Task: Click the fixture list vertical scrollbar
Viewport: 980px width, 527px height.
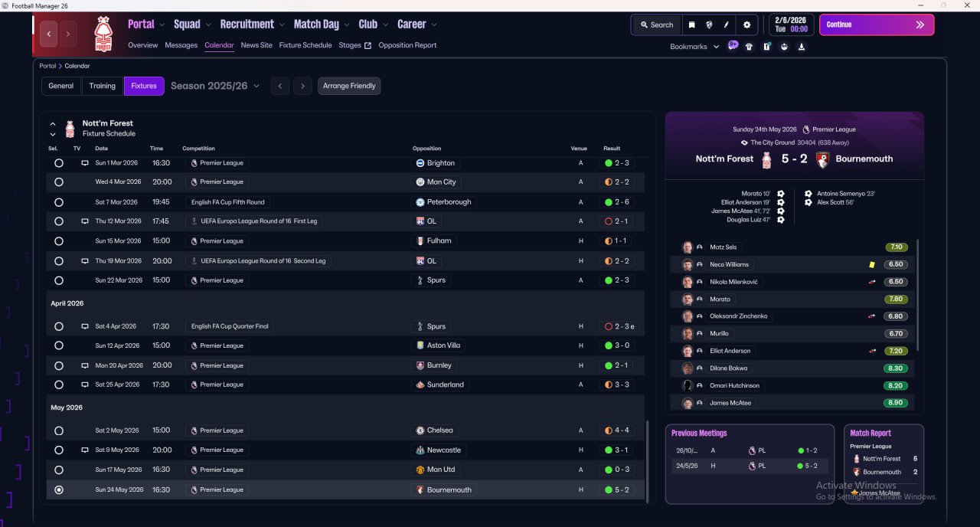Action: [x=647, y=461]
